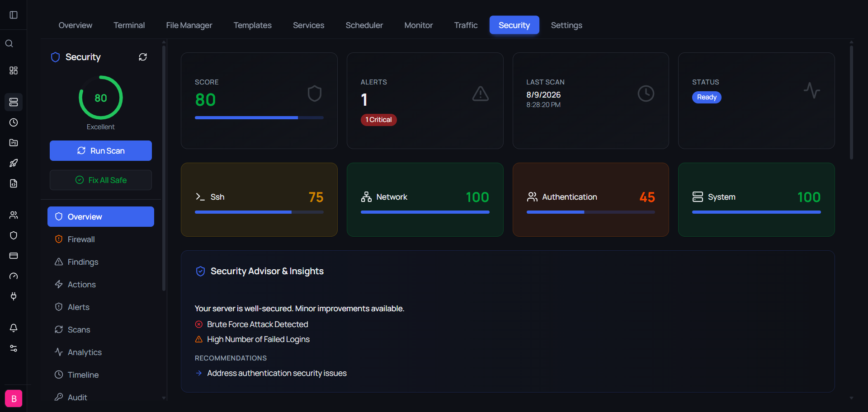Open the notifications bell icon
The width and height of the screenshot is (868, 412).
(14, 328)
